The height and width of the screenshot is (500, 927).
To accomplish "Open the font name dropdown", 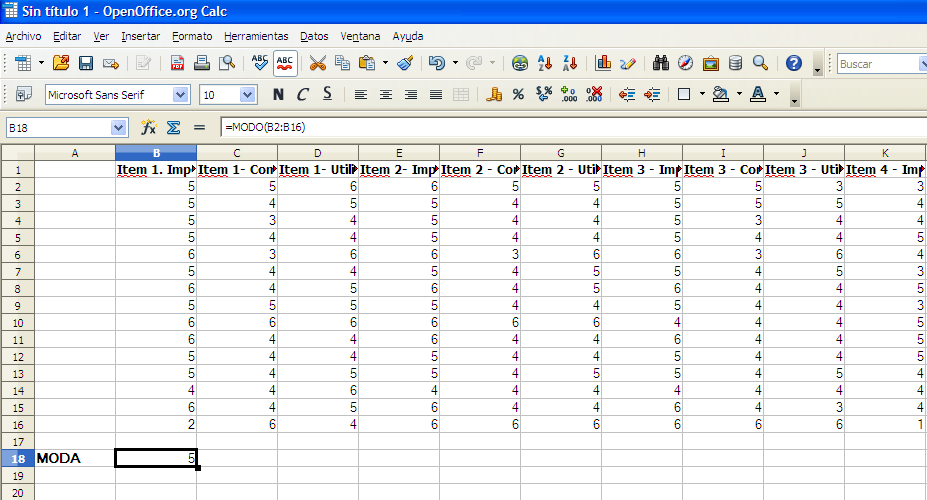I will pos(181,95).
